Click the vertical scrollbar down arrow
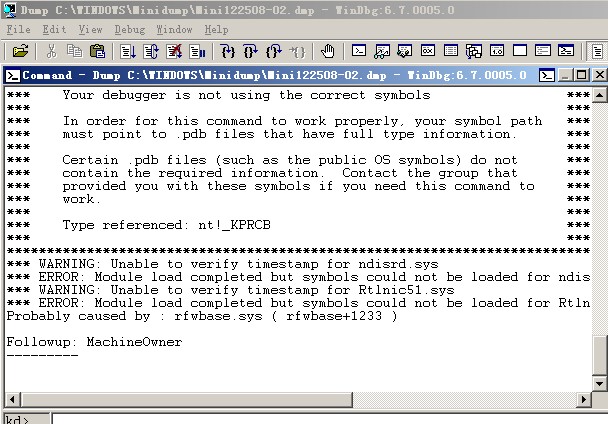 (599, 384)
